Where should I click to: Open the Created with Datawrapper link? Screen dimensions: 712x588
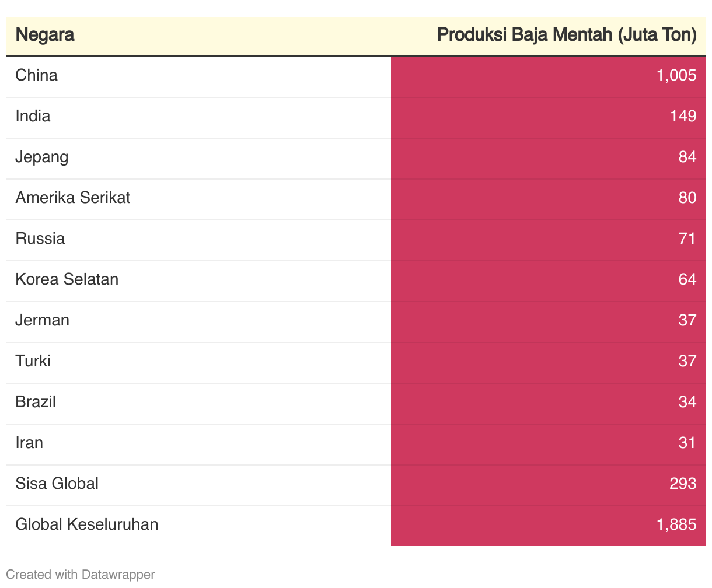(81, 575)
